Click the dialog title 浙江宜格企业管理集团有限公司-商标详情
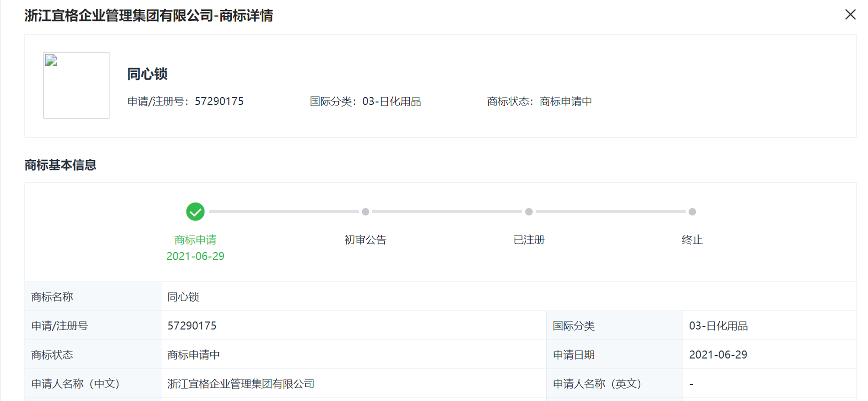868x401 pixels. click(149, 15)
